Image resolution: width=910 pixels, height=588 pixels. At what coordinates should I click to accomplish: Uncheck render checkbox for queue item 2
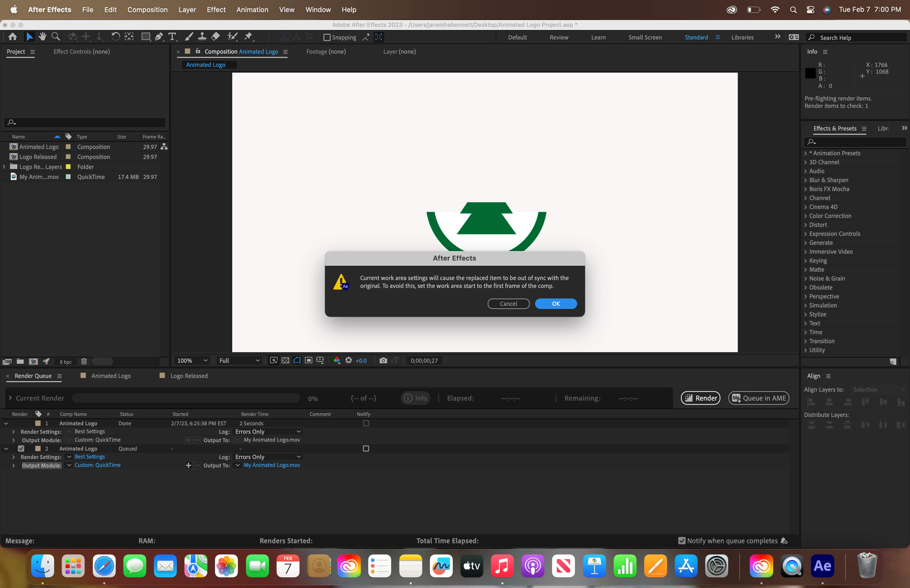coord(21,449)
